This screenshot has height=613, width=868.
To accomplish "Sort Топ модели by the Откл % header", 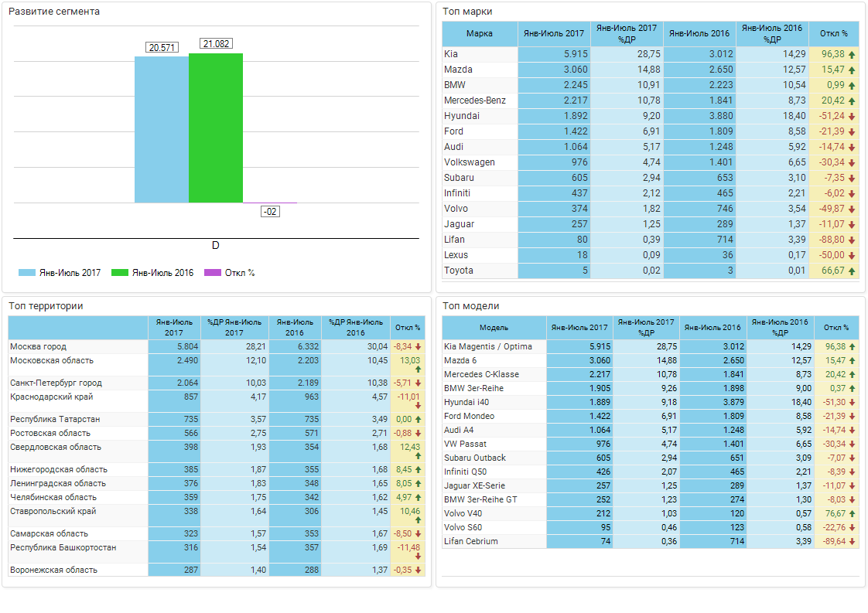I will [836, 328].
